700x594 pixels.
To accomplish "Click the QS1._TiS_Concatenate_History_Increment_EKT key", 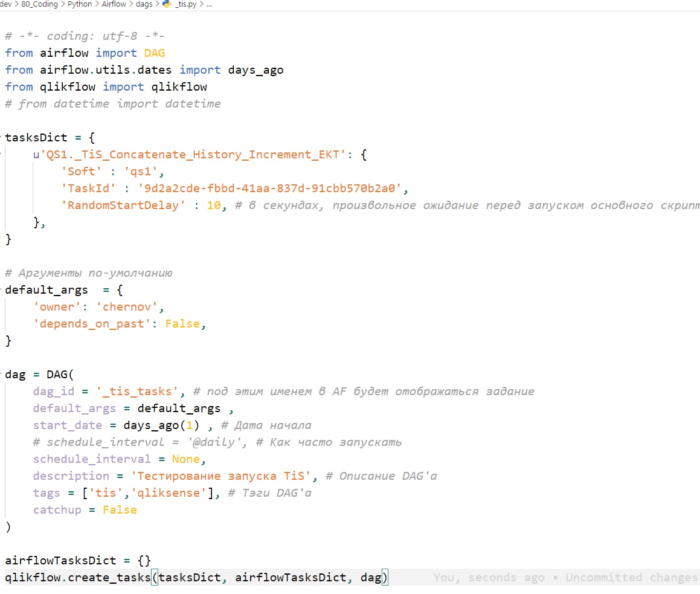I will tap(189, 155).
